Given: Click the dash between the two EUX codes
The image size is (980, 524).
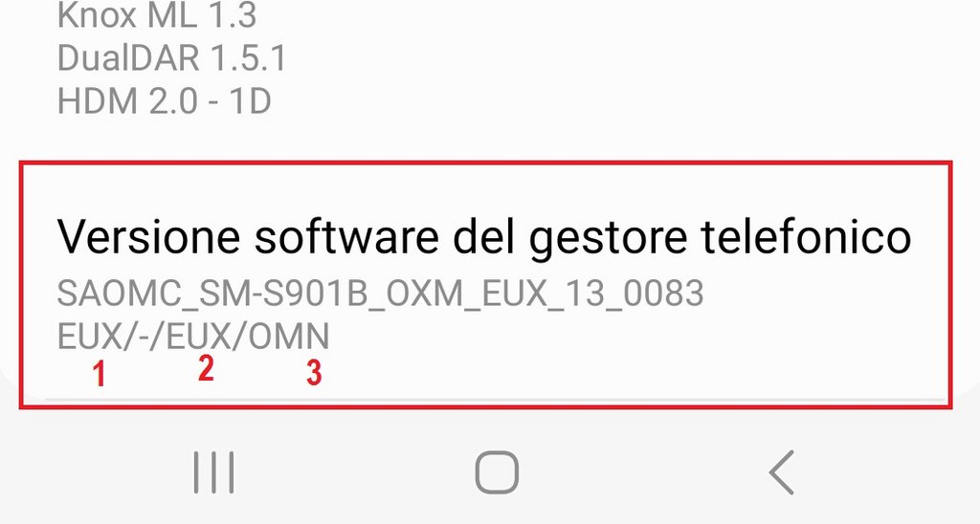Looking at the screenshot, I should (x=145, y=338).
